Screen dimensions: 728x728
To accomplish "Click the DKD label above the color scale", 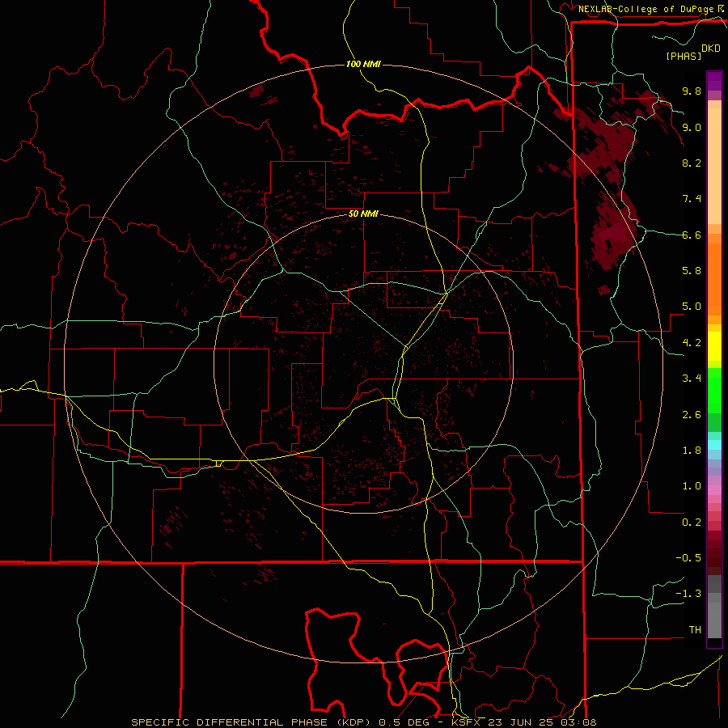I will click(710, 48).
